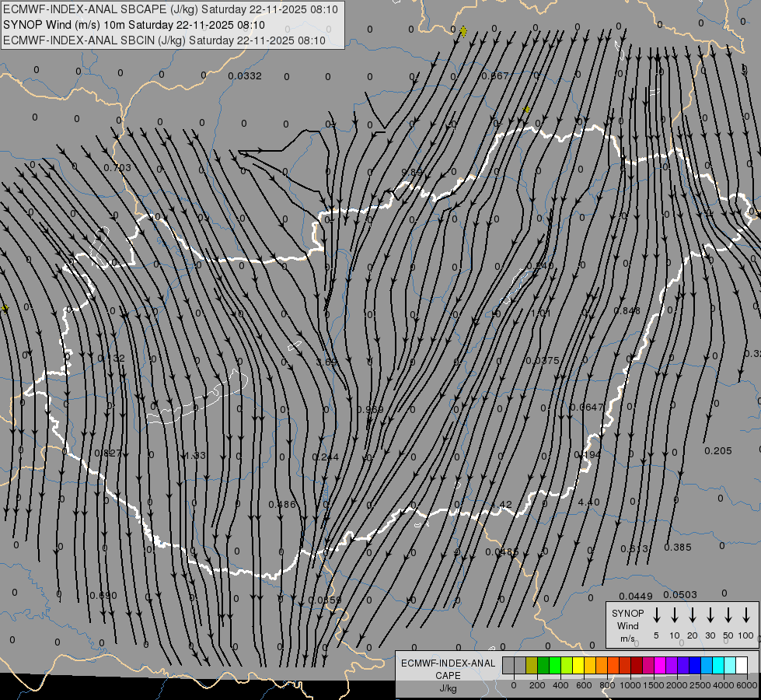Image resolution: width=761 pixels, height=700 pixels.
Task: Click the 6000 tick label on CAPE scale
Action: point(746,685)
